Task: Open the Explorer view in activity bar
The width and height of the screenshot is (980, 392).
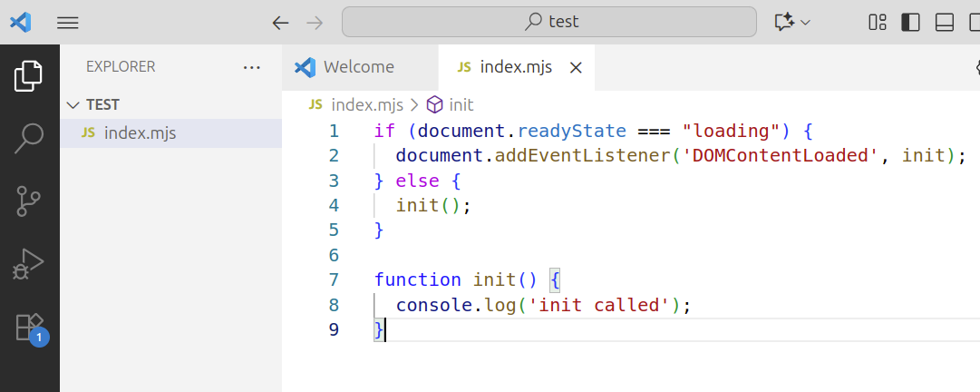Action: [29, 75]
